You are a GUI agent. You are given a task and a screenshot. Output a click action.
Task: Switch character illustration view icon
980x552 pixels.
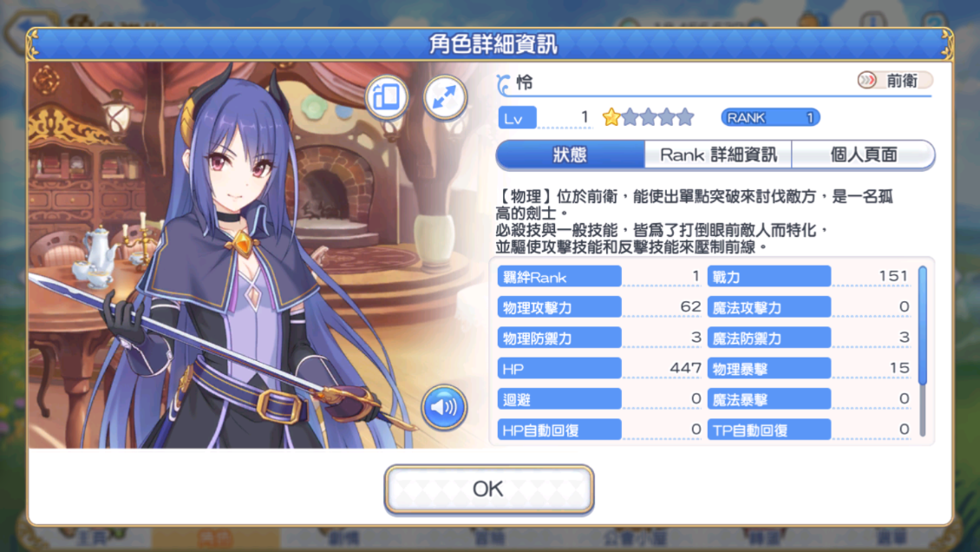click(x=387, y=97)
